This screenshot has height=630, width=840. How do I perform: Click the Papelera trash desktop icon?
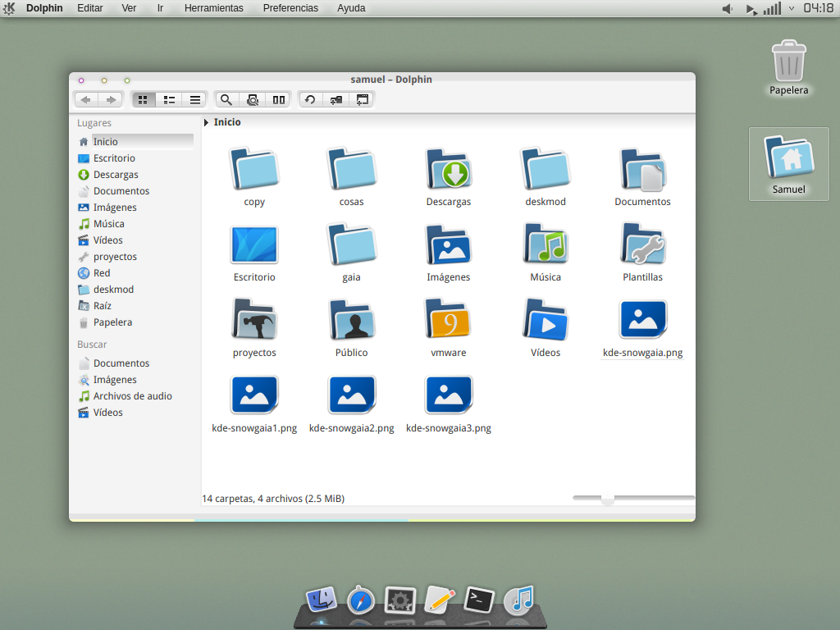(788, 61)
